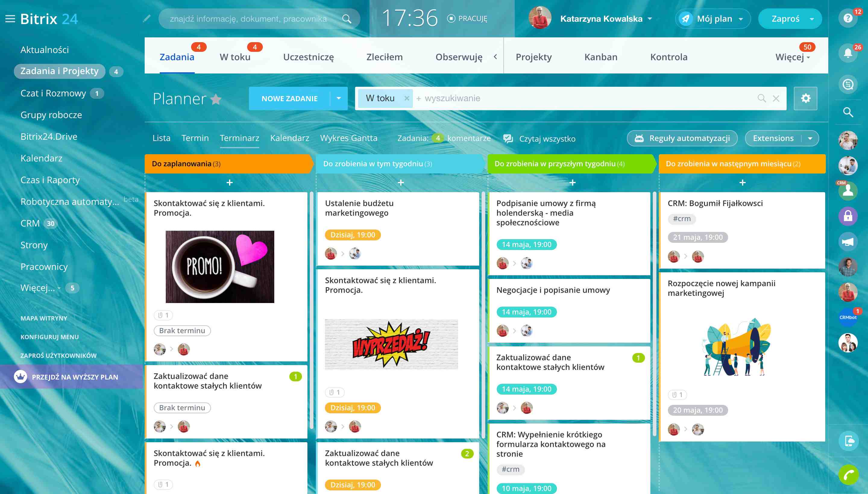Click the notifications bell icon

(x=848, y=54)
